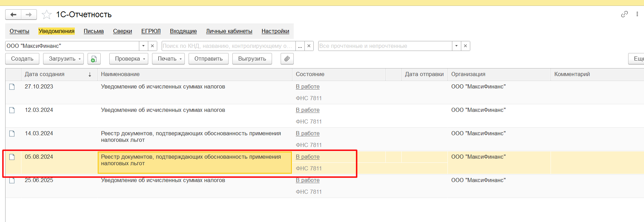The width and height of the screenshot is (644, 222).
Task: Open the Сверки tab
Action: [x=122, y=31]
